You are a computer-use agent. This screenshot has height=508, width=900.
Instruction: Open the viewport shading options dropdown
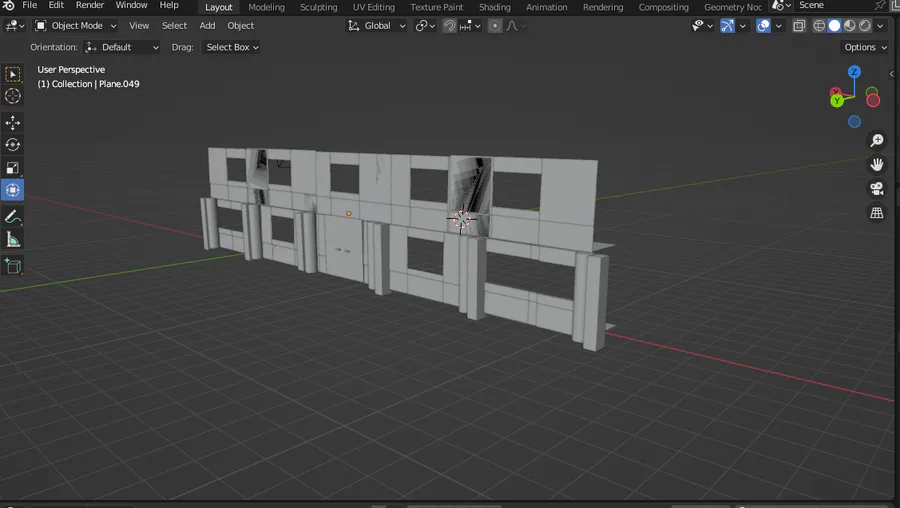pyautogui.click(x=880, y=26)
